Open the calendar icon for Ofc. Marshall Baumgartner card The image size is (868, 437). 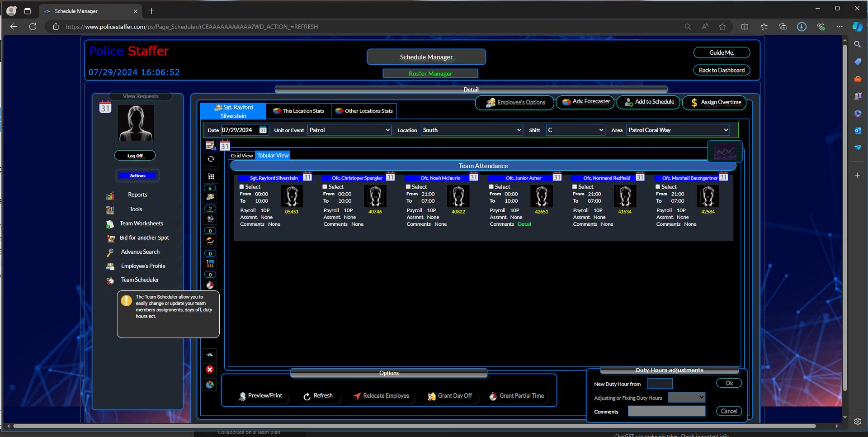tap(724, 177)
